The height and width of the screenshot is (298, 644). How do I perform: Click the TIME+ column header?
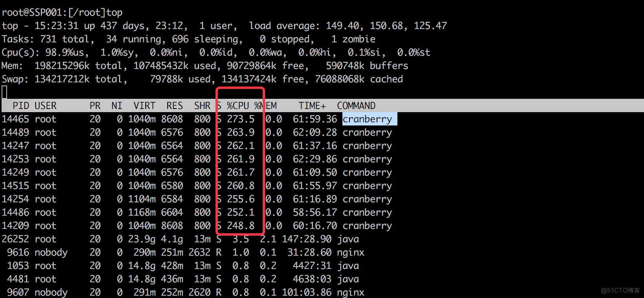312,106
